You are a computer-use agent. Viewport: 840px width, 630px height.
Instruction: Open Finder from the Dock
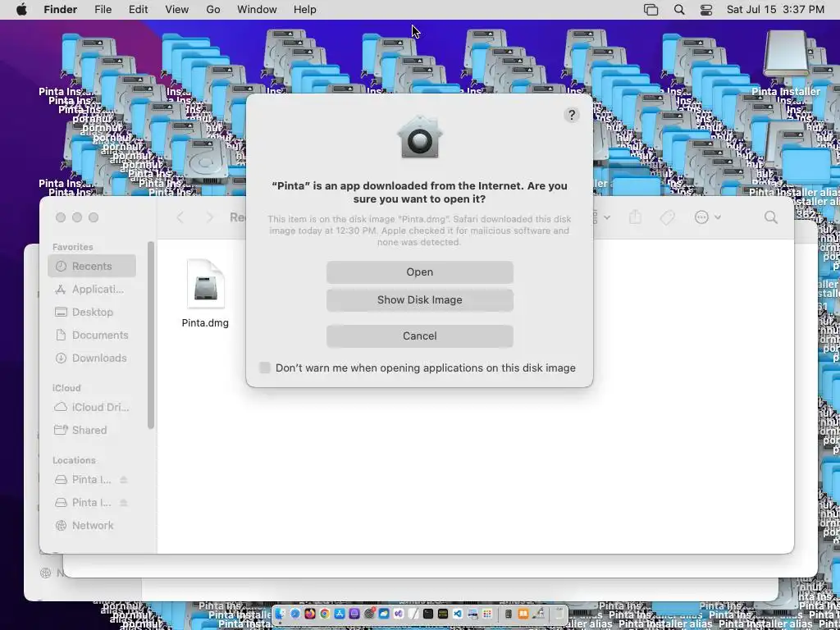[x=280, y=614]
